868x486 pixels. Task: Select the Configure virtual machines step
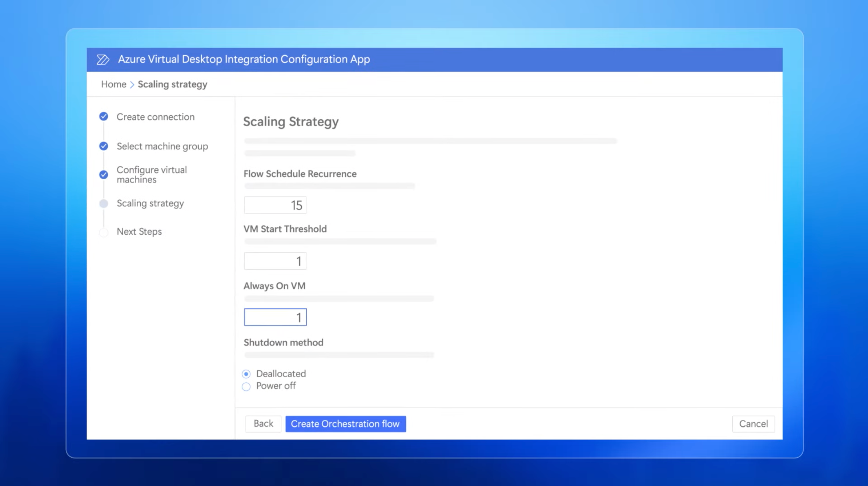pos(151,175)
